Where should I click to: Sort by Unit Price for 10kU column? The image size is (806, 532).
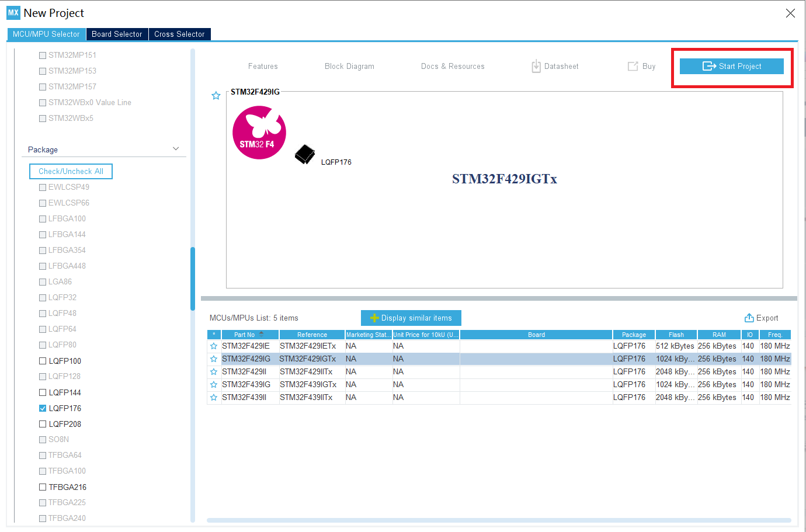[426, 335]
